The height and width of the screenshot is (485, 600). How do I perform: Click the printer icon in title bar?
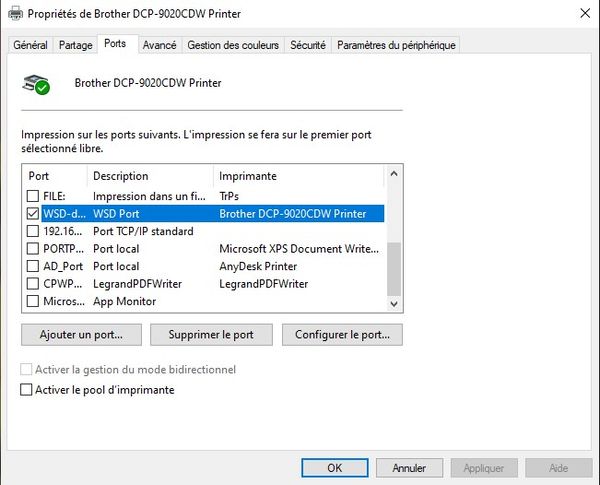[x=16, y=14]
